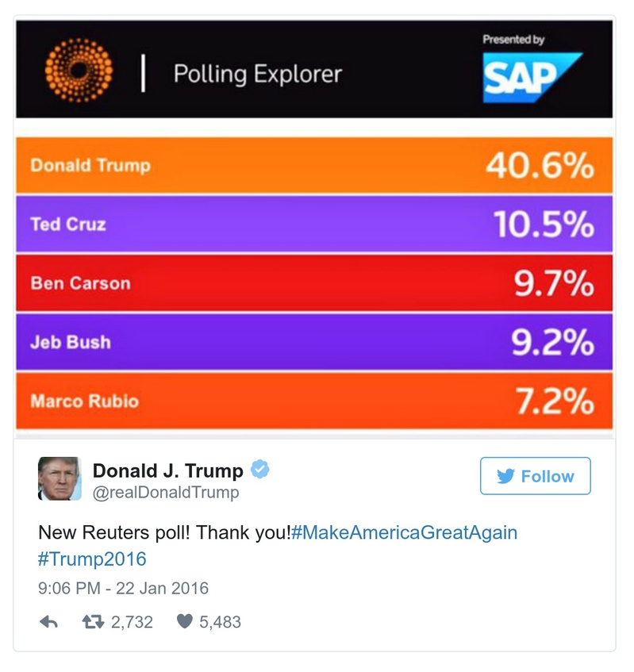The height and width of the screenshot is (672, 634).
Task: Click Donald Trump's profile picture
Action: pos(58,477)
